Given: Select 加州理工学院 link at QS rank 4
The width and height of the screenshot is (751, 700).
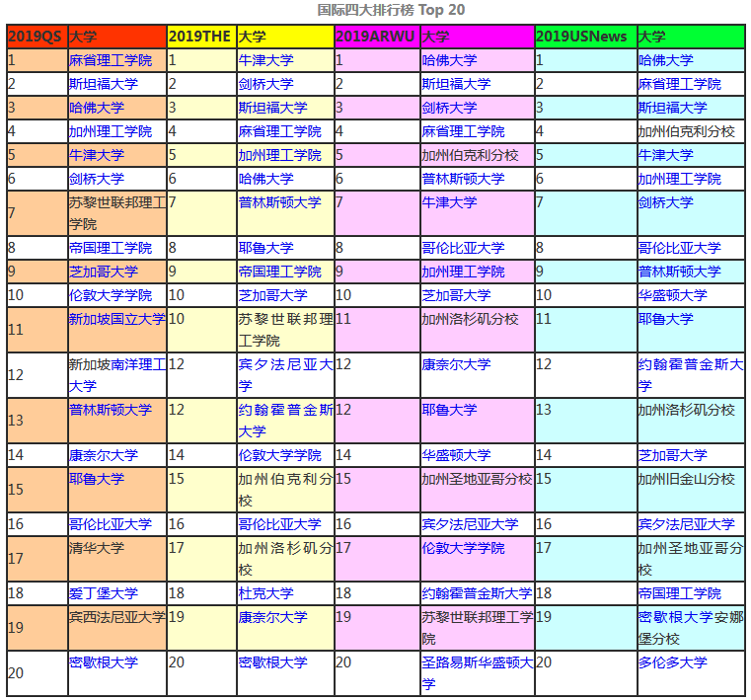Looking at the screenshot, I should coord(111,131).
